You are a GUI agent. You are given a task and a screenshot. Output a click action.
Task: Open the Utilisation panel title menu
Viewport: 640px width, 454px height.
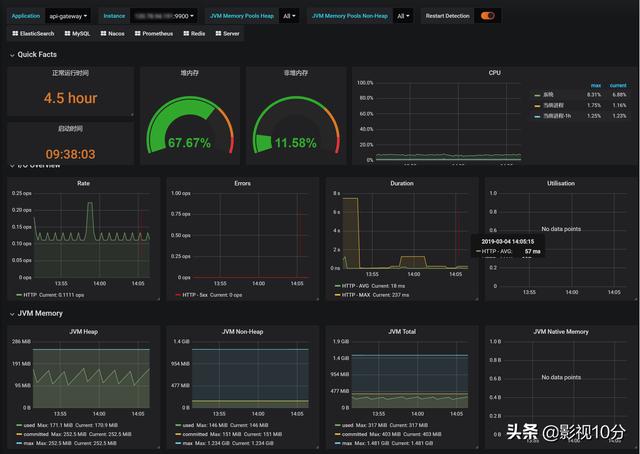[x=561, y=183]
